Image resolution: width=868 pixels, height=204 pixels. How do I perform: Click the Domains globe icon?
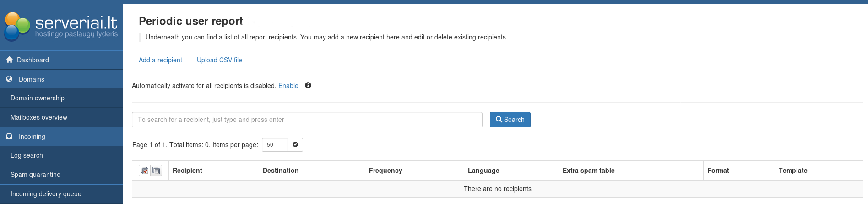[x=9, y=79]
